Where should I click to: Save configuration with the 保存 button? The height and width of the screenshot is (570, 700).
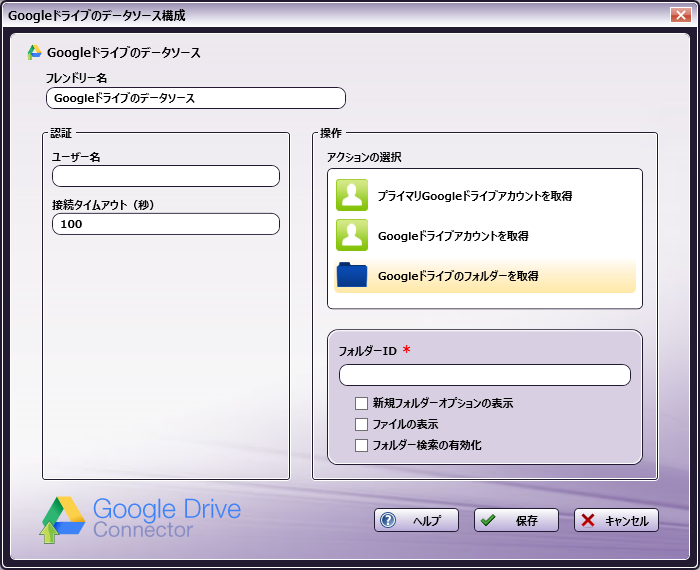(x=517, y=520)
